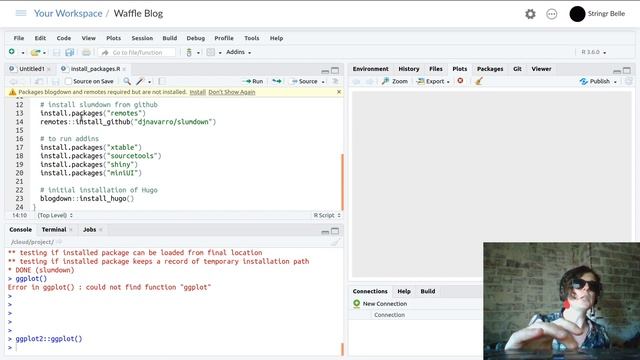Click the open file folder icon
Viewport: 640px width, 360px height.
click(36, 52)
